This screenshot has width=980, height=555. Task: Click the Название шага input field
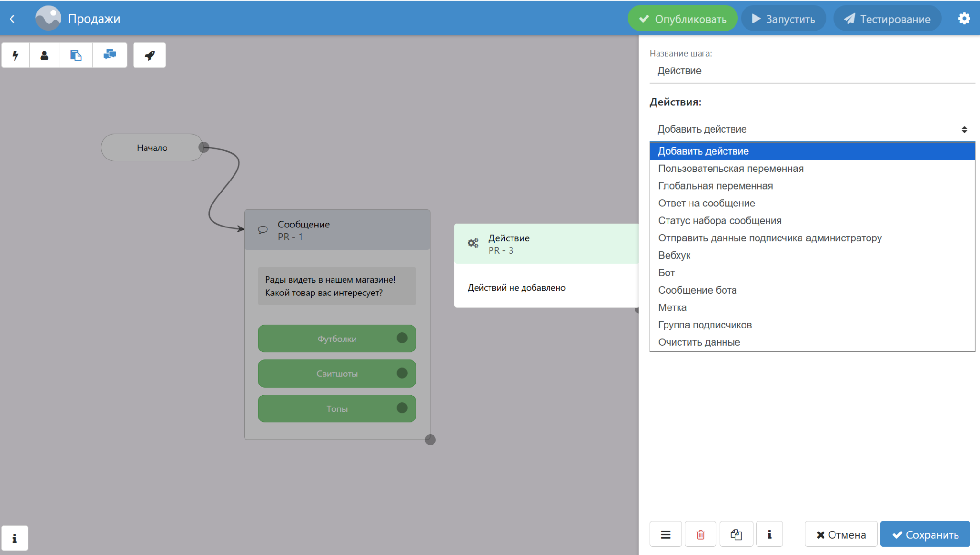(x=812, y=71)
